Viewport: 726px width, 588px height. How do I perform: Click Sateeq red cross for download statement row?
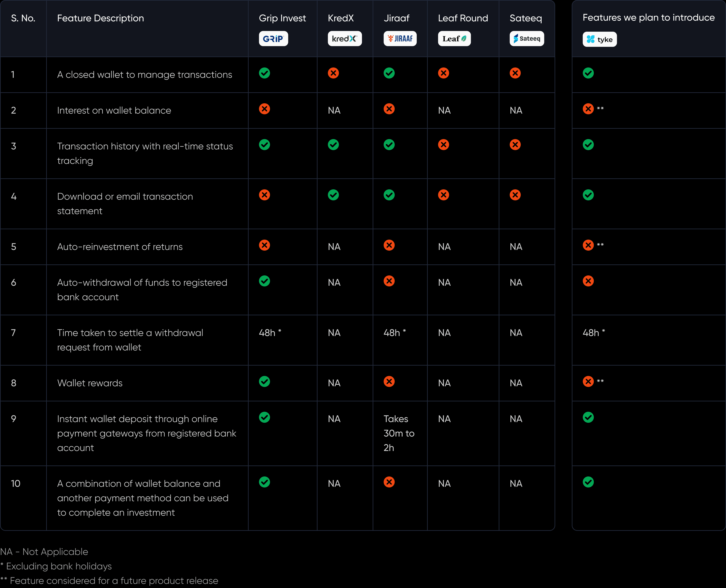[515, 195]
